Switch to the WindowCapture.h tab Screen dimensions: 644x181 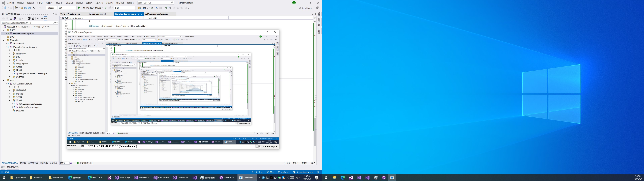[x=97, y=14]
